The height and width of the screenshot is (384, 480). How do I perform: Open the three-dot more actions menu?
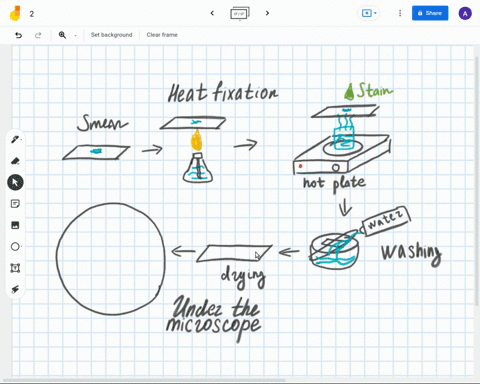pyautogui.click(x=400, y=13)
